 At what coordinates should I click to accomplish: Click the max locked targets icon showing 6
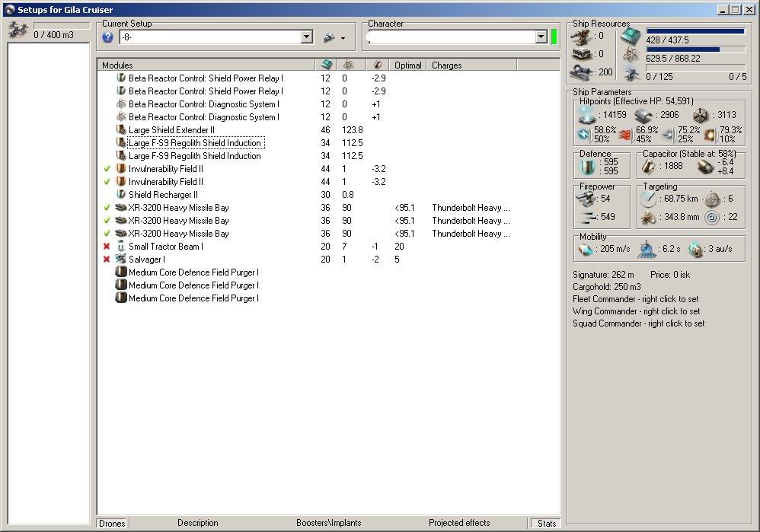[x=711, y=199]
